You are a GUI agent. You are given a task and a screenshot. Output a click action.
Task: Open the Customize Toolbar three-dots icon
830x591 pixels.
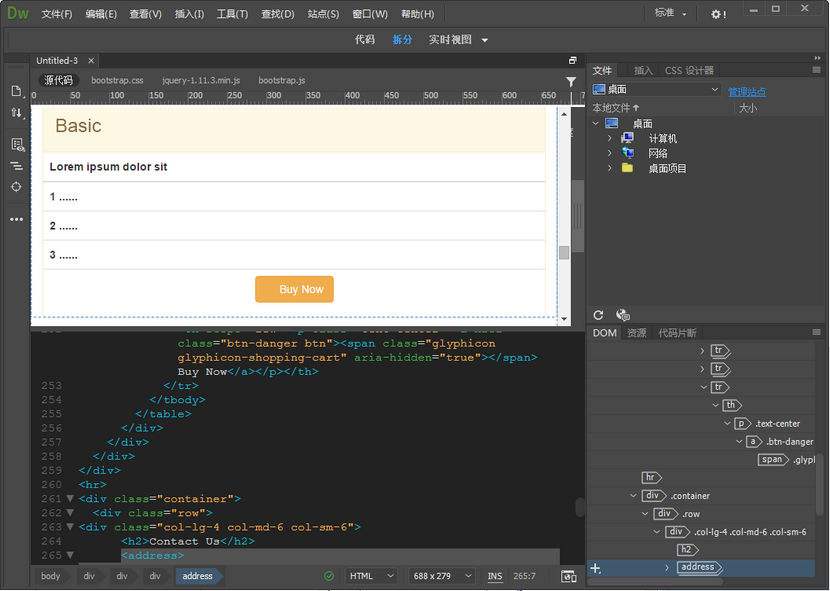coord(16,219)
